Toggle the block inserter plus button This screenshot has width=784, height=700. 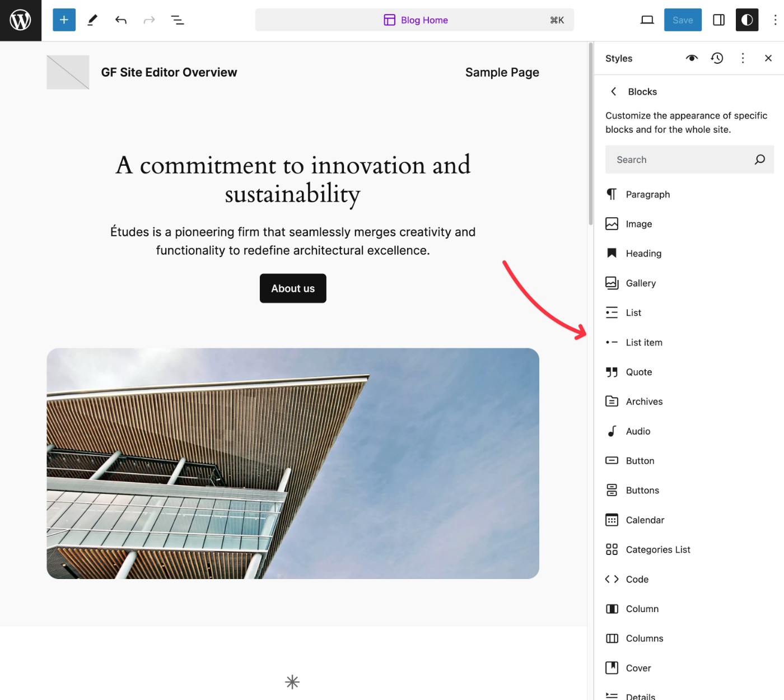point(64,20)
